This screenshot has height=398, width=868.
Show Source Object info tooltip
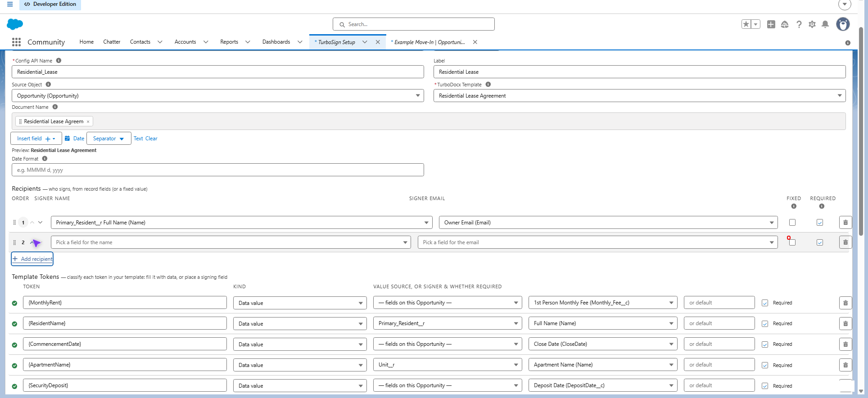tap(48, 84)
